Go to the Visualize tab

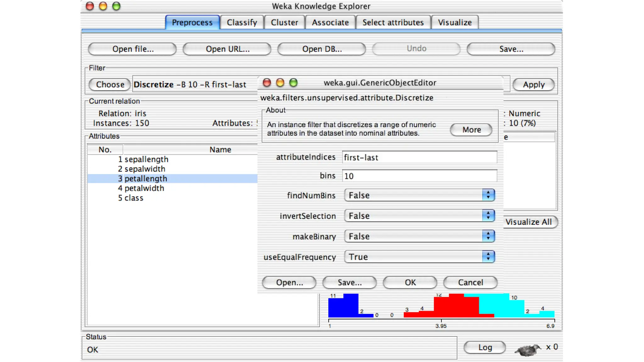tap(455, 22)
